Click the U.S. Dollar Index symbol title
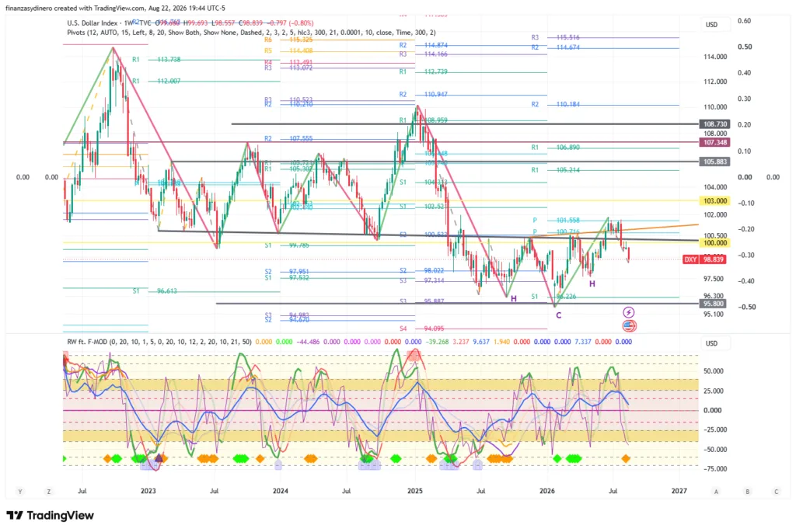This screenshot has width=796, height=532. (92, 23)
